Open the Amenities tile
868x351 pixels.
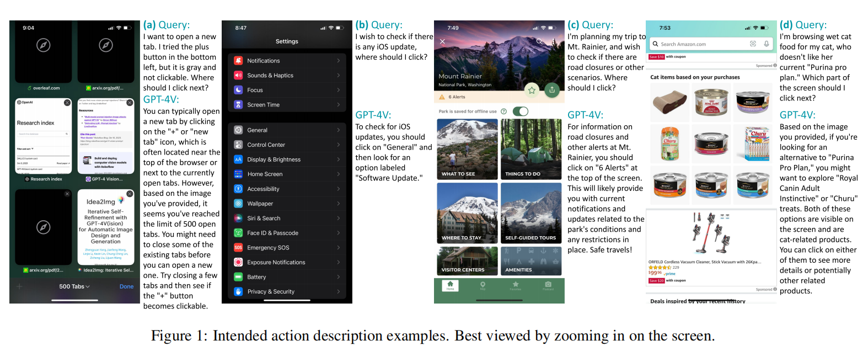[531, 261]
